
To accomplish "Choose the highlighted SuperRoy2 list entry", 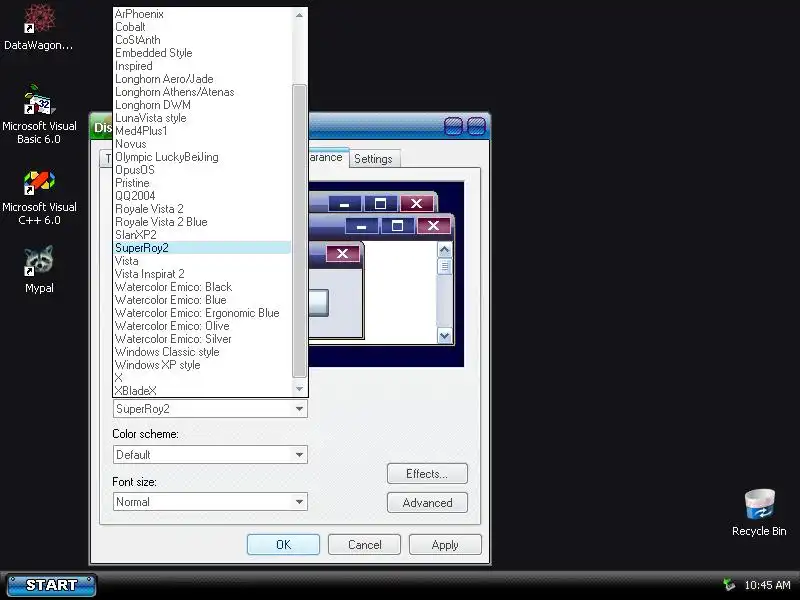I will coord(202,248).
